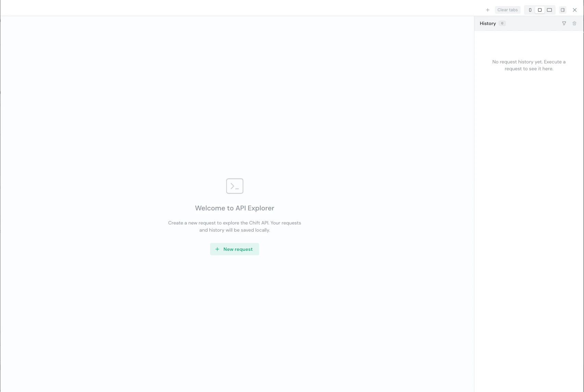Click the terminal prompt icon above welcome
584x392 pixels.
(235, 186)
